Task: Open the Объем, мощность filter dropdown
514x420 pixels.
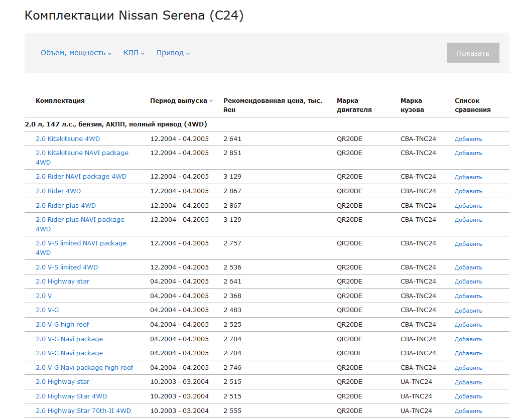Action: [76, 53]
